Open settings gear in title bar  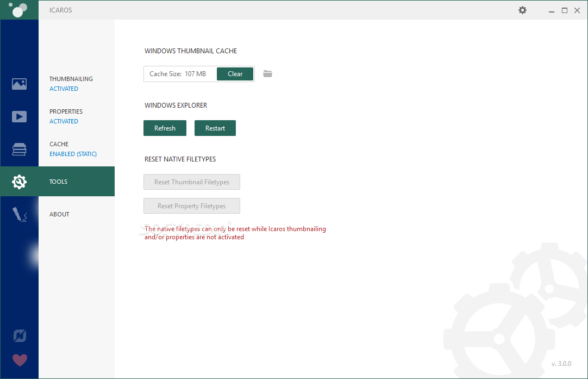pyautogui.click(x=522, y=10)
